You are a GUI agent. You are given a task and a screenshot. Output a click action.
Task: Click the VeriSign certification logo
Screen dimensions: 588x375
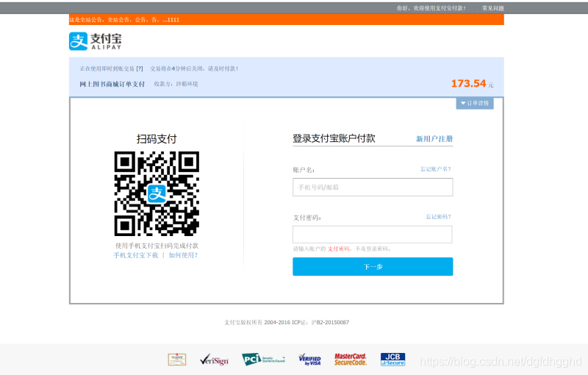tap(214, 360)
